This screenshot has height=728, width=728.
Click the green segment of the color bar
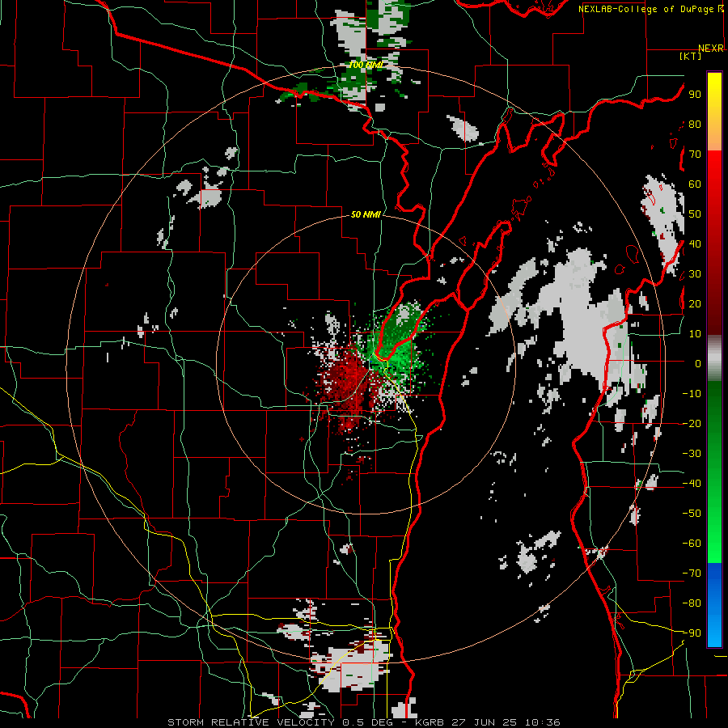(714, 472)
